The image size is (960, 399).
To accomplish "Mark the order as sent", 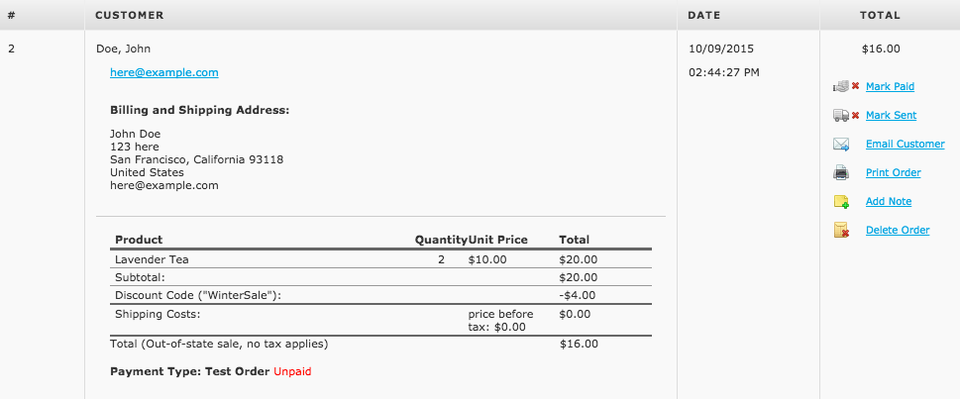I will point(891,116).
